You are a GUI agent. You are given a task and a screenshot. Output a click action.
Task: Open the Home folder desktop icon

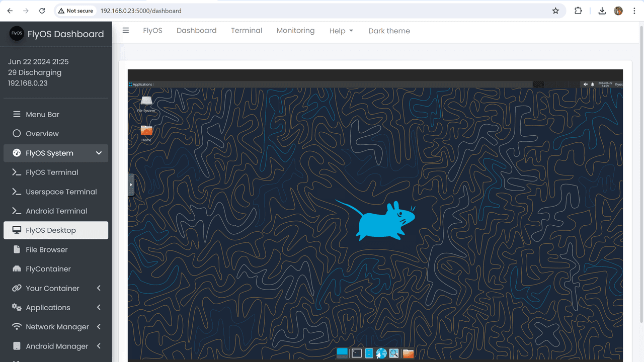coord(146,133)
